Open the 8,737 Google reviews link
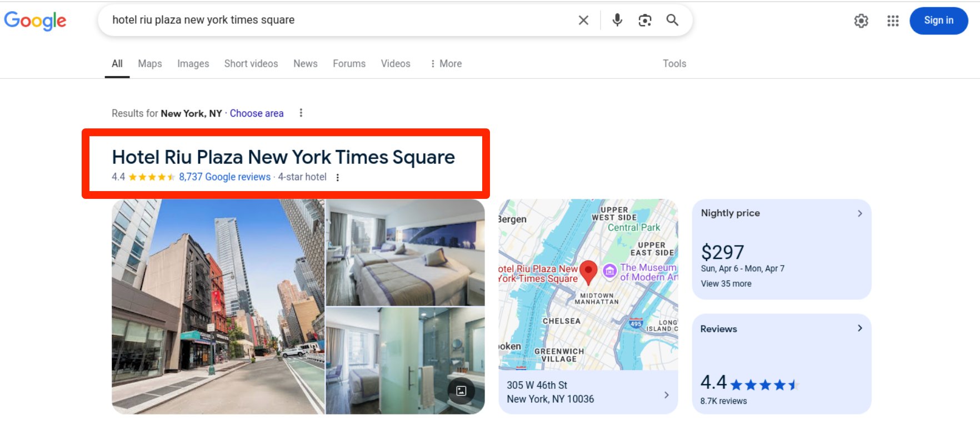This screenshot has width=980, height=430. tap(224, 177)
